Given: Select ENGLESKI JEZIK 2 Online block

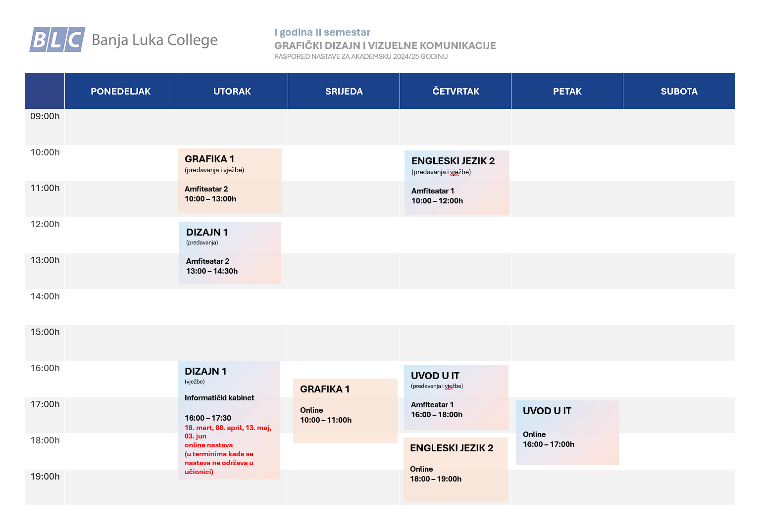Looking at the screenshot, I should tap(456, 470).
